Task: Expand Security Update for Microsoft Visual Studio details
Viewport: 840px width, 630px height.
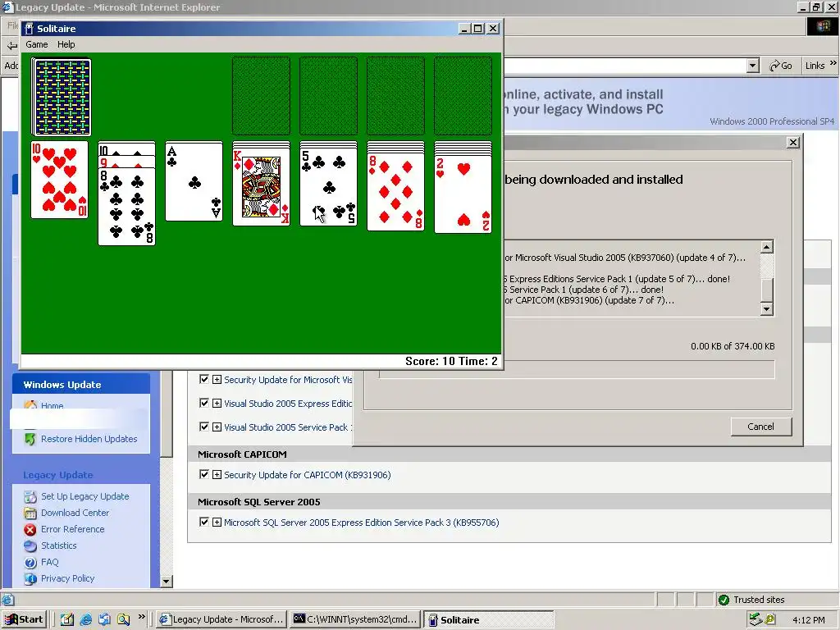Action: coord(217,379)
